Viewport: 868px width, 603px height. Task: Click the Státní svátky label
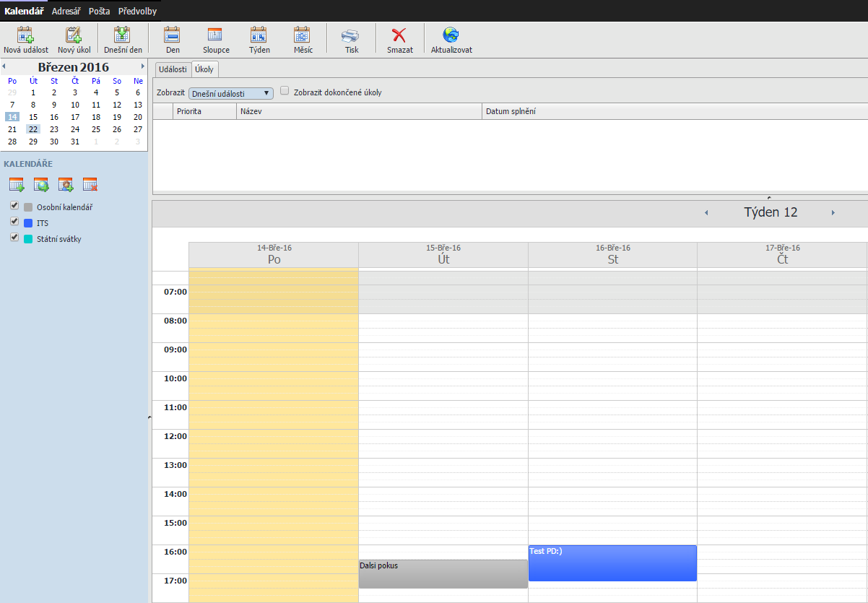[x=59, y=239]
